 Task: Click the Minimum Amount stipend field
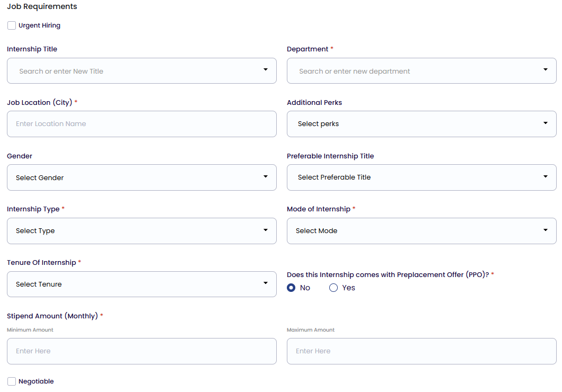click(142, 351)
